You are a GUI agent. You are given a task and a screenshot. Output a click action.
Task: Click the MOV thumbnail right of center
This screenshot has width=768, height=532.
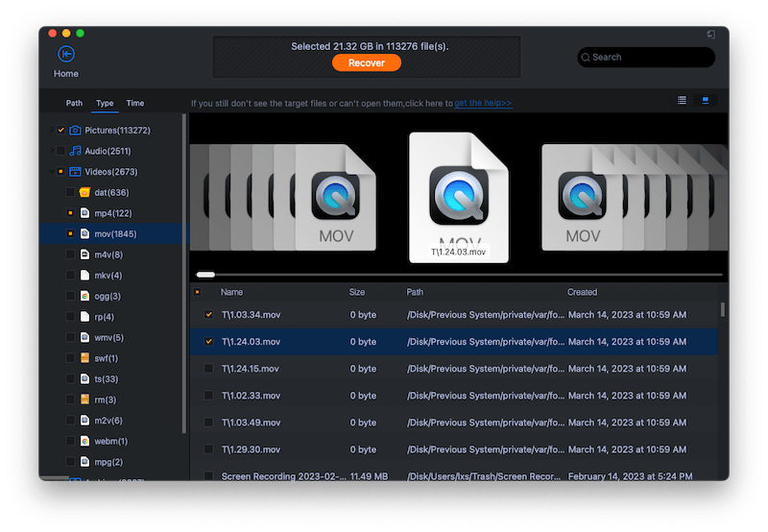(x=582, y=197)
